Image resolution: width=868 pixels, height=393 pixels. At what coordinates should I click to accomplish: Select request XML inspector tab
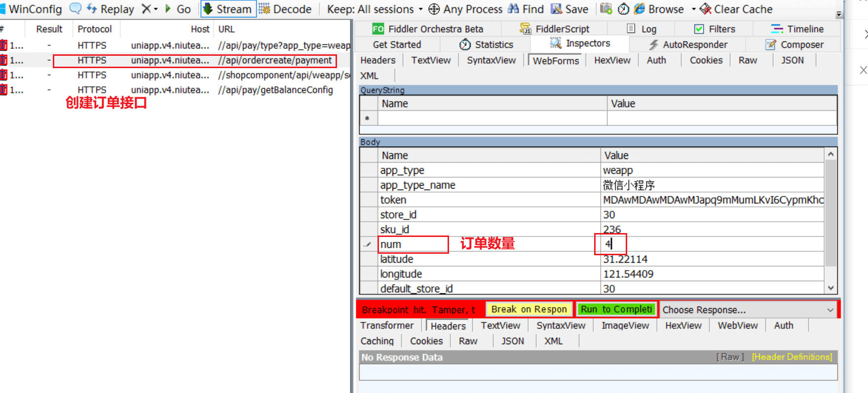[370, 76]
